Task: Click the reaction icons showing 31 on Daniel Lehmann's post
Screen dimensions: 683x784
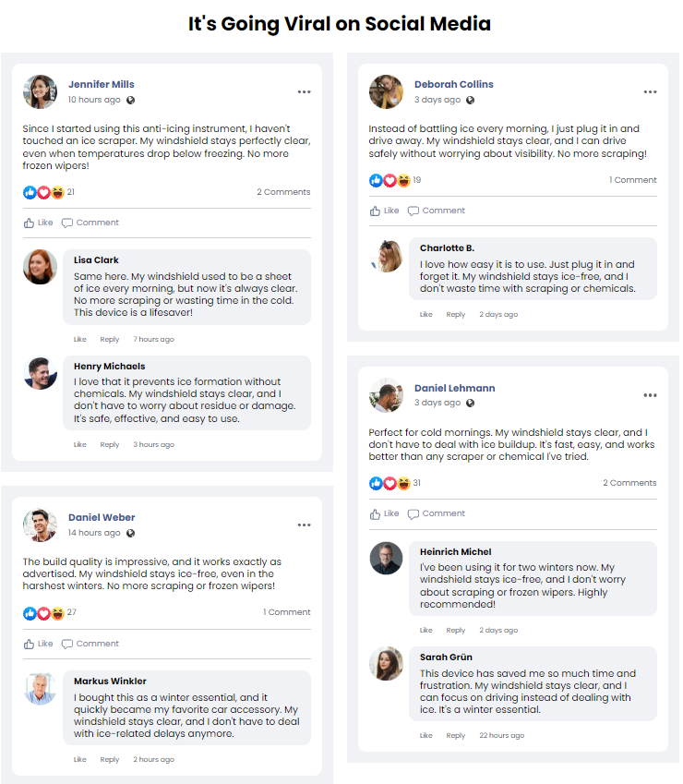Action: pyautogui.click(x=389, y=483)
